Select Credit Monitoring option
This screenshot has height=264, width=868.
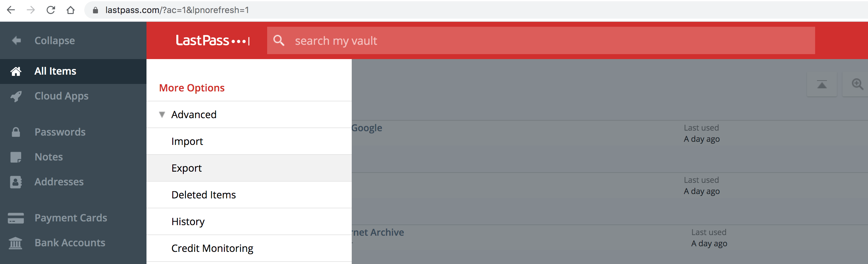(x=212, y=248)
